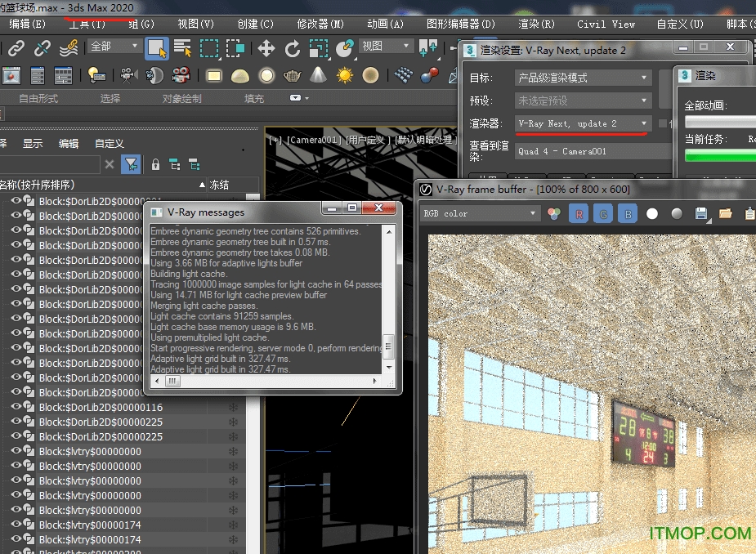The image size is (756, 554).
Task: Open the 预设 preset dropdown
Action: [584, 101]
